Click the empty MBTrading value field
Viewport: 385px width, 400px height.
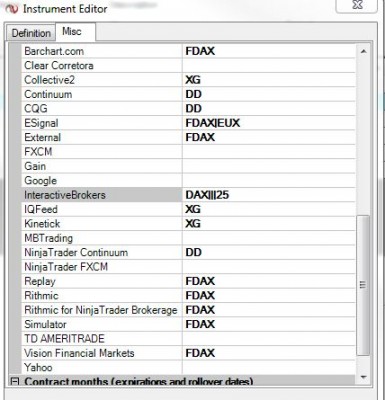tap(269, 238)
